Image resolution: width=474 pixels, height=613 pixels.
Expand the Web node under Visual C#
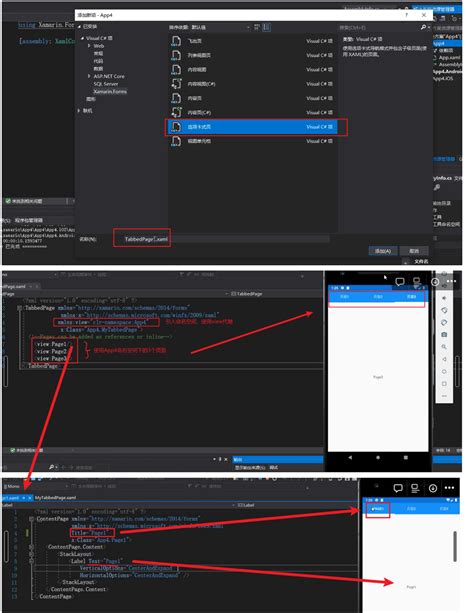(90, 46)
